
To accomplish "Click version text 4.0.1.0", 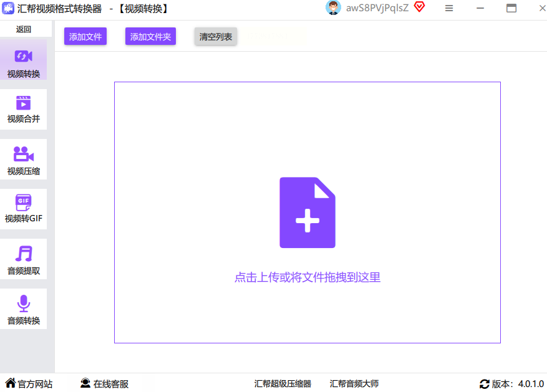I will (x=531, y=384).
